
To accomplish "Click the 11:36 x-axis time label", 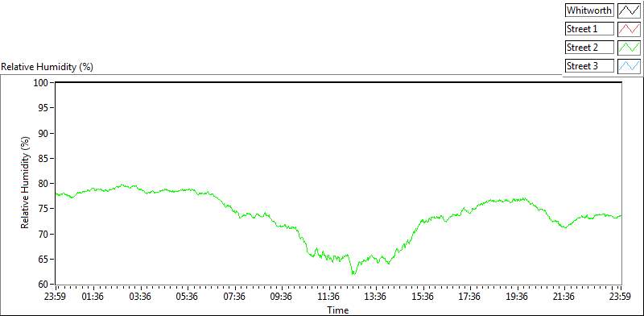I will coord(328,297).
